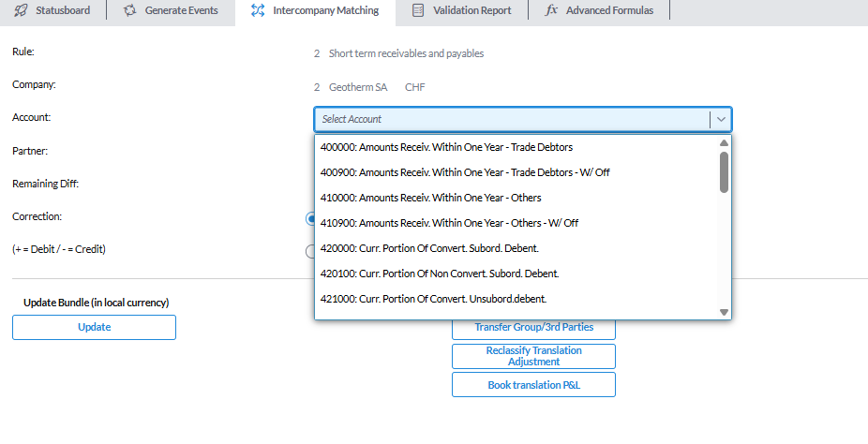Select the radio button beside Debit/Credit label
This screenshot has width=868, height=444.
point(310,251)
